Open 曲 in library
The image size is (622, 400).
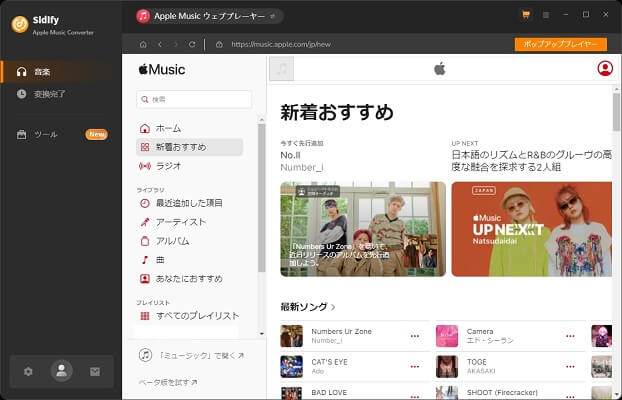click(x=190, y=260)
